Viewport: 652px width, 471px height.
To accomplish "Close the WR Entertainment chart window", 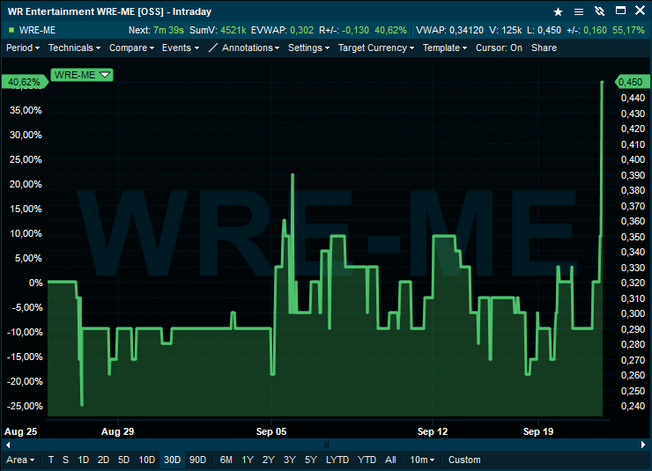I will tap(640, 10).
